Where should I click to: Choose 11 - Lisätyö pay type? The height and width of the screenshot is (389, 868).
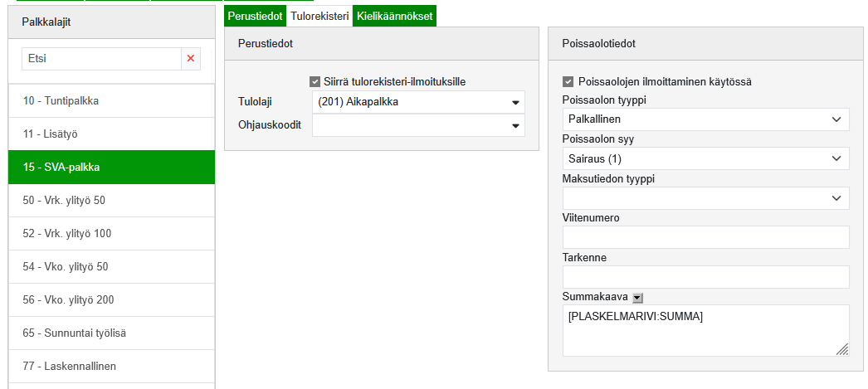[111, 134]
